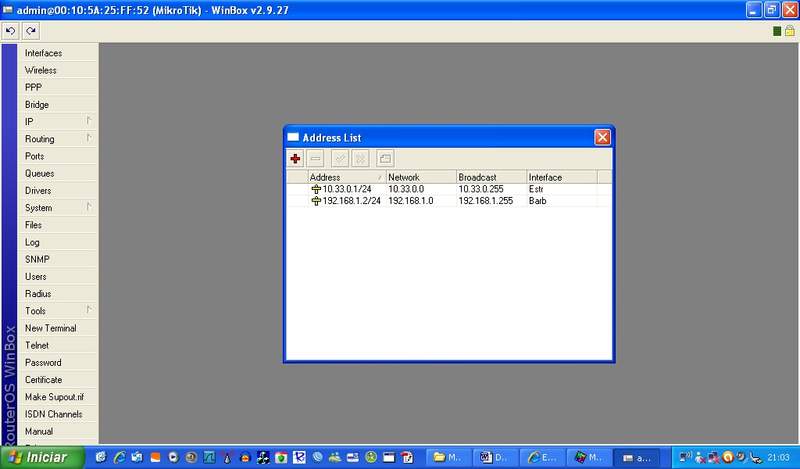The width and height of the screenshot is (800, 469).
Task: Sort by the Address column header
Action: 347,178
